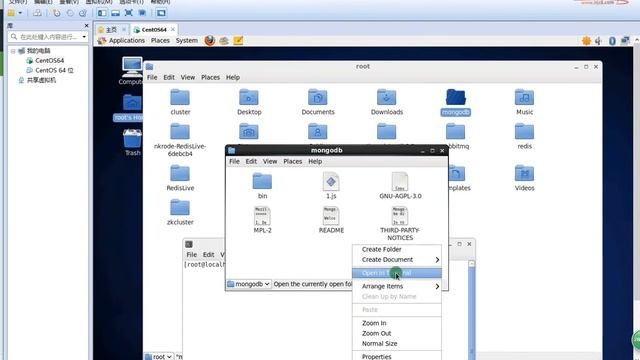The height and width of the screenshot is (360, 640).
Task: Open the RedisLive folder
Action: pos(180,178)
